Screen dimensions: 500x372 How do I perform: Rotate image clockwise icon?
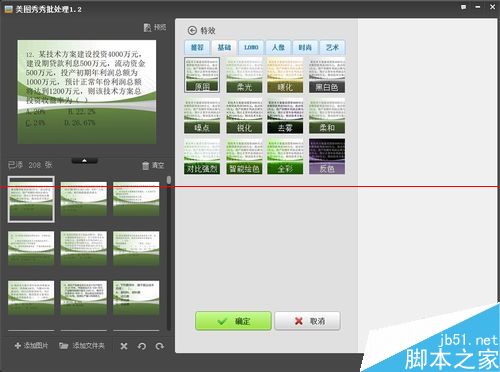[x=160, y=346]
